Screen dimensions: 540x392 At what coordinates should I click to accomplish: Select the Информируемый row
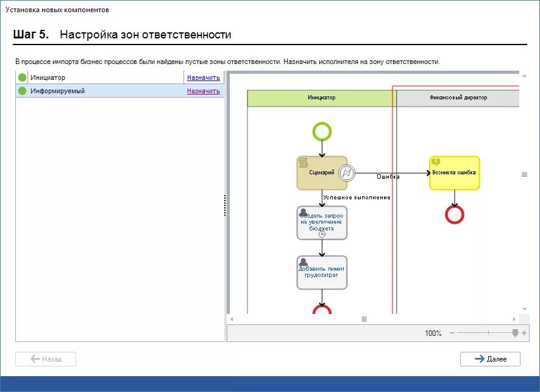(120, 91)
